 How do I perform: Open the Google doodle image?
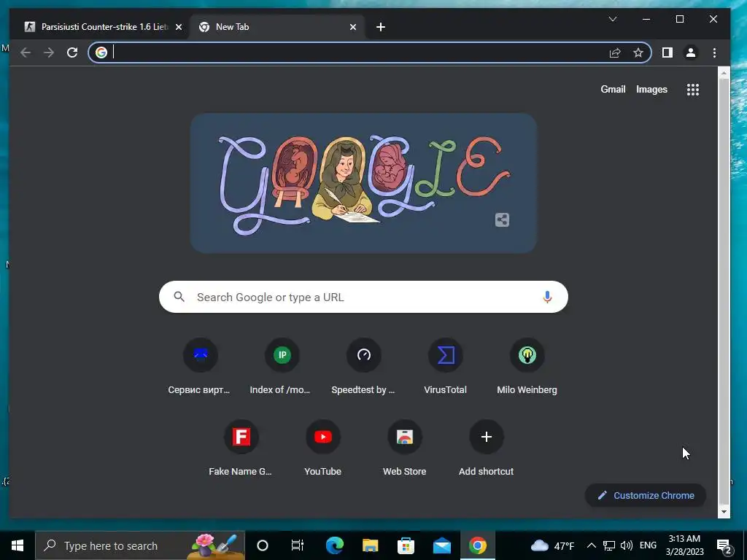pos(363,183)
